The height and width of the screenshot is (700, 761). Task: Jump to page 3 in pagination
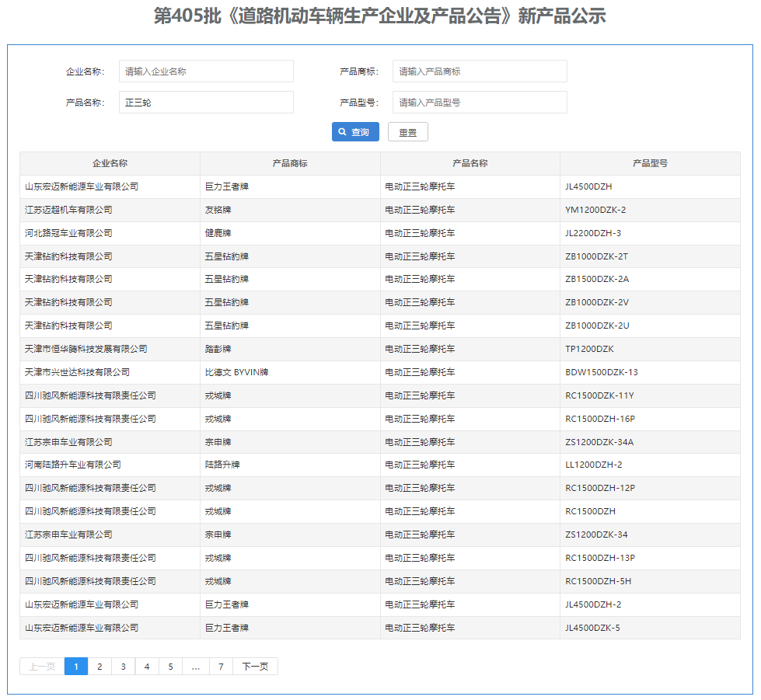(123, 667)
